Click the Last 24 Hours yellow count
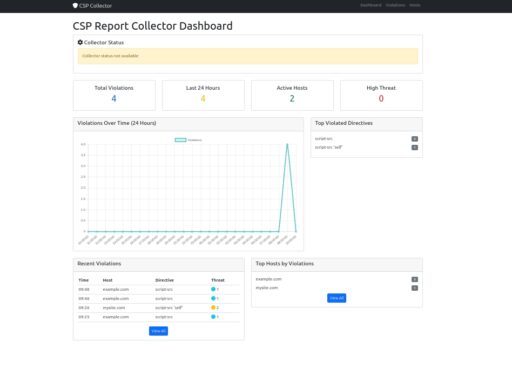The height and width of the screenshot is (381, 512). (x=203, y=98)
